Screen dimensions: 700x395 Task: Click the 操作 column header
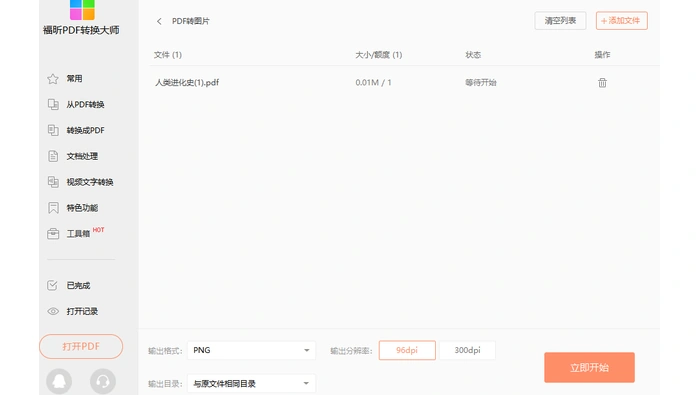(x=602, y=55)
